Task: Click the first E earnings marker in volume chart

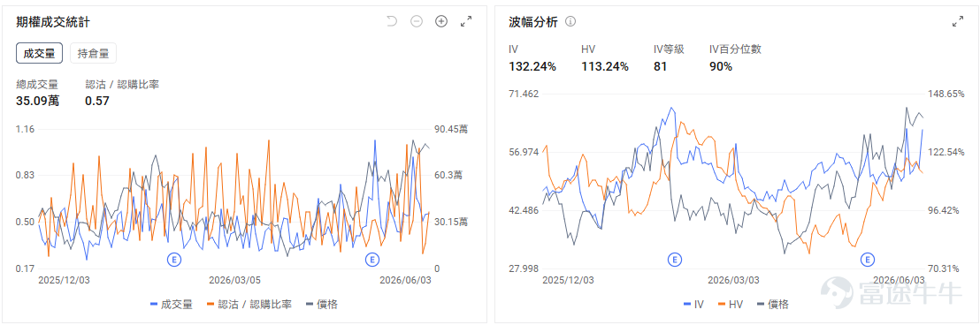Action: [x=174, y=259]
